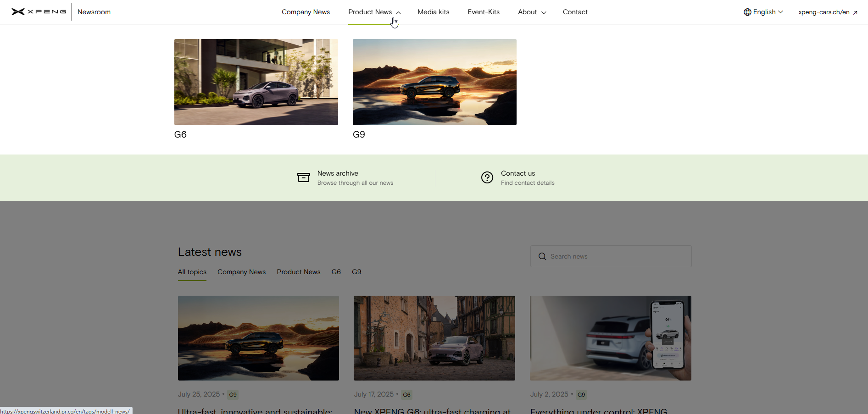Select the All topics filter tab
Screen dimensions: 868x414
point(192,272)
